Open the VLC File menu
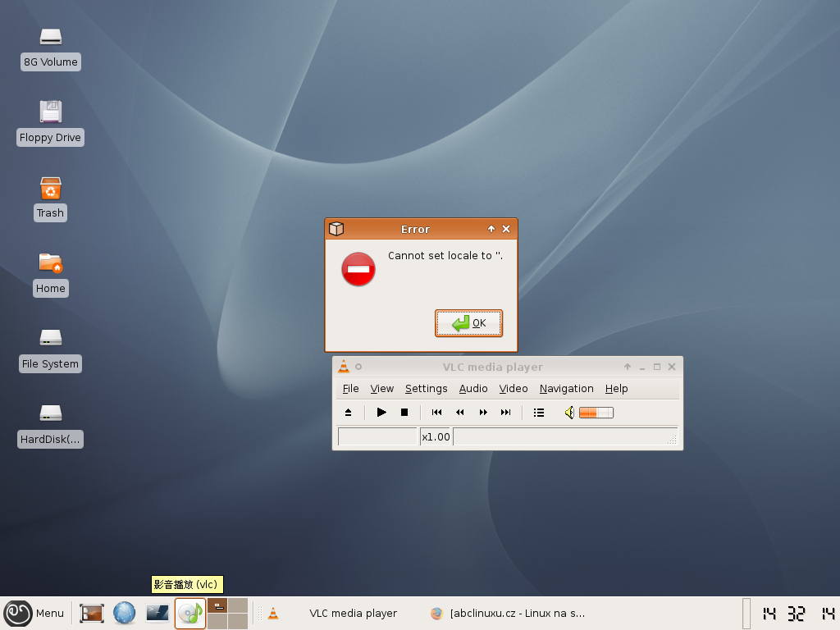Viewport: 840px width, 630px height. coord(350,388)
